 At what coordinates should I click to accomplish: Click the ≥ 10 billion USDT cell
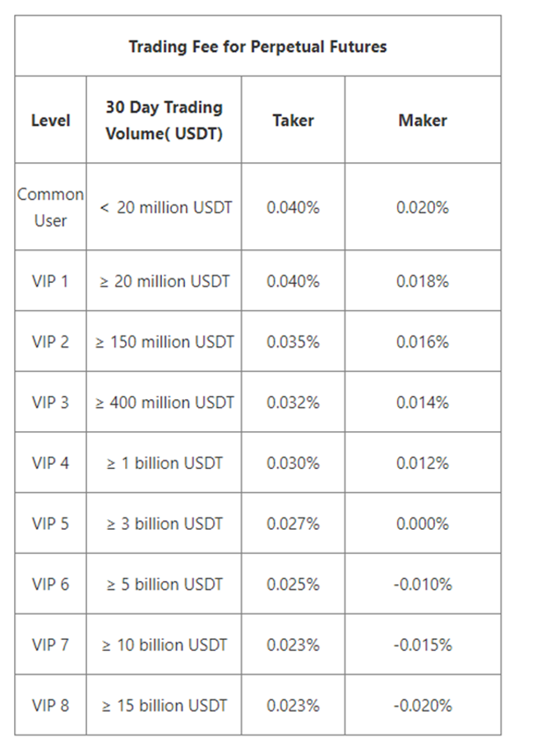click(164, 645)
